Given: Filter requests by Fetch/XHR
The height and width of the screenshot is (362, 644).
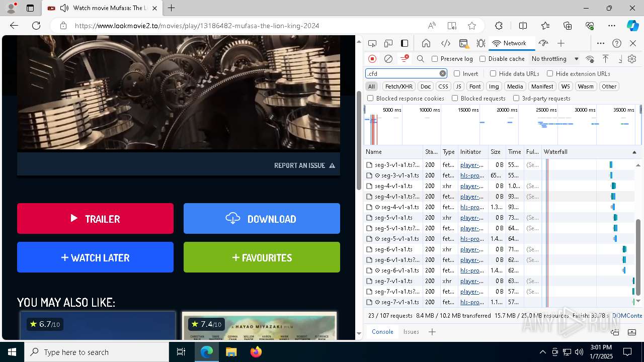Looking at the screenshot, I should click(x=399, y=86).
